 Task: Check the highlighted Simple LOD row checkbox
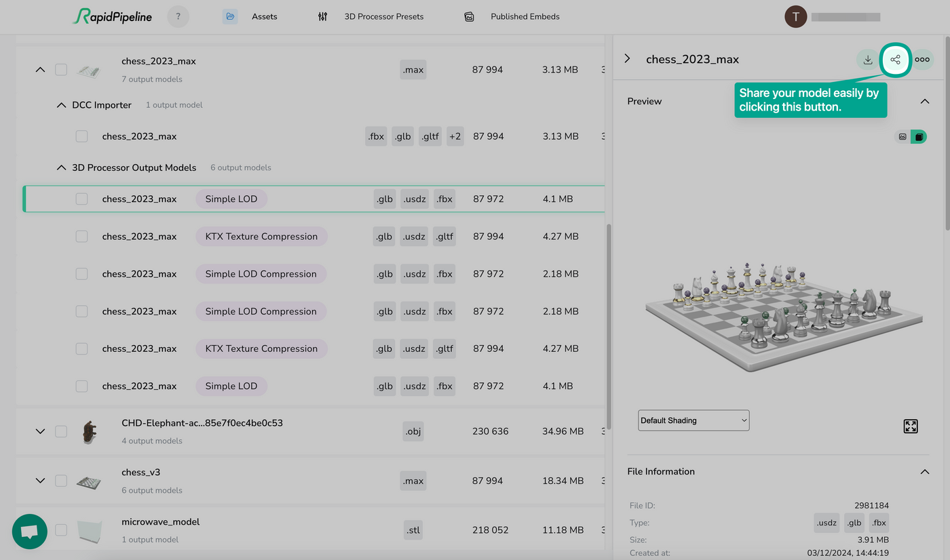81,199
